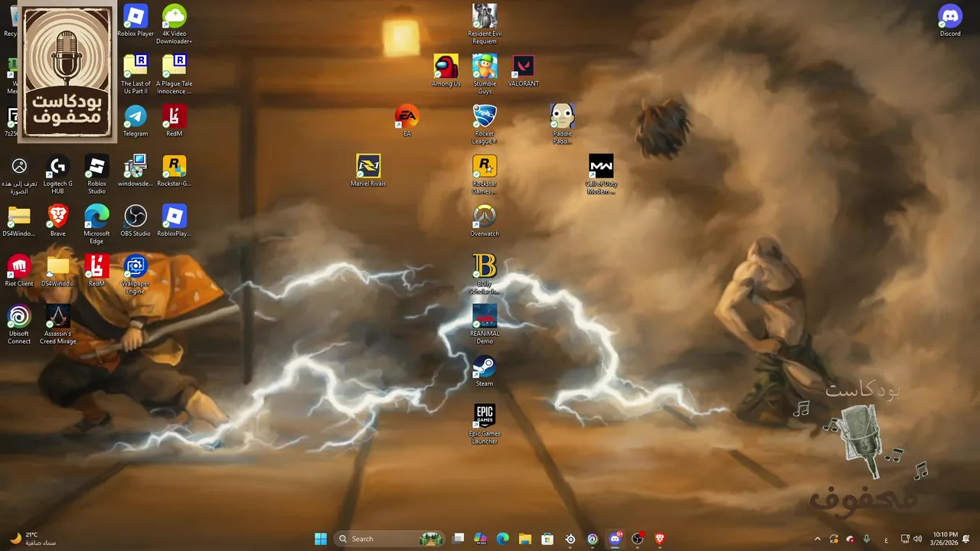Open the Roblox Player desktop shortcut
Screen dimensions: 980x551
coord(136,21)
